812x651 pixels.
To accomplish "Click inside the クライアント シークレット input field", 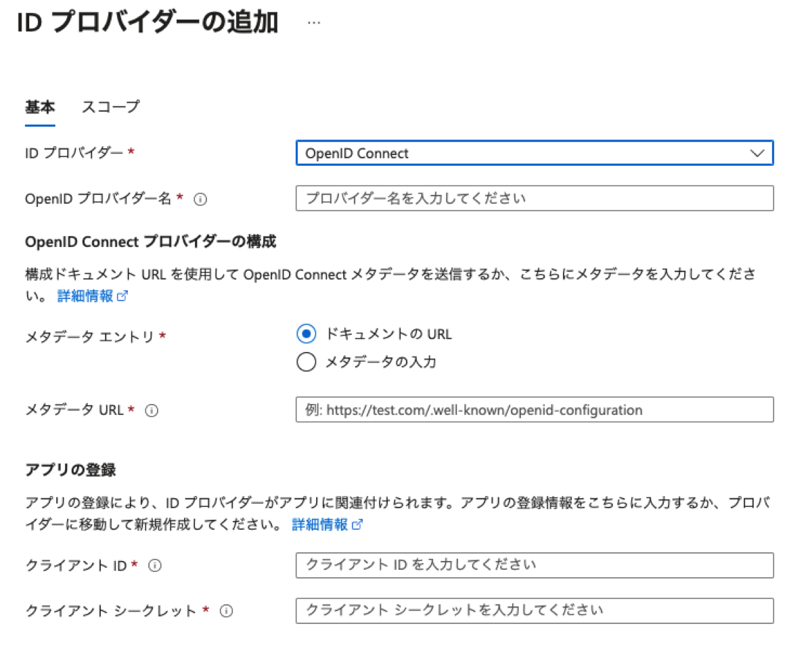I will pos(535,611).
